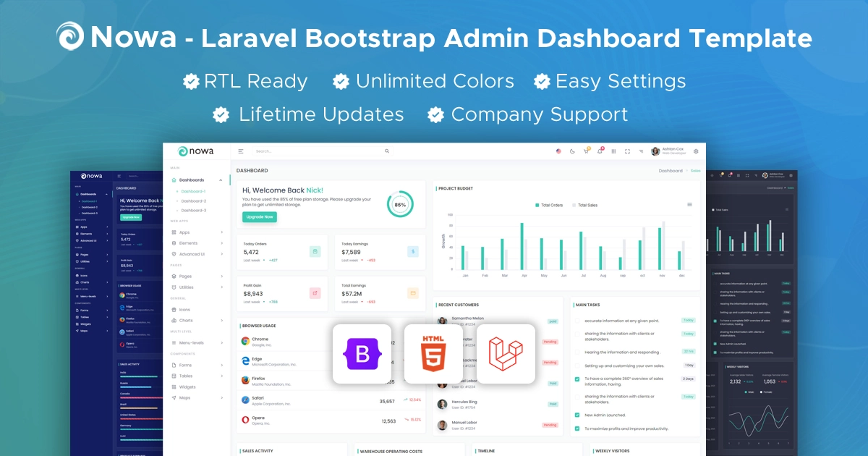The image size is (868, 456).
Task: Open the right sidebar lines icon
Action: click(641, 151)
